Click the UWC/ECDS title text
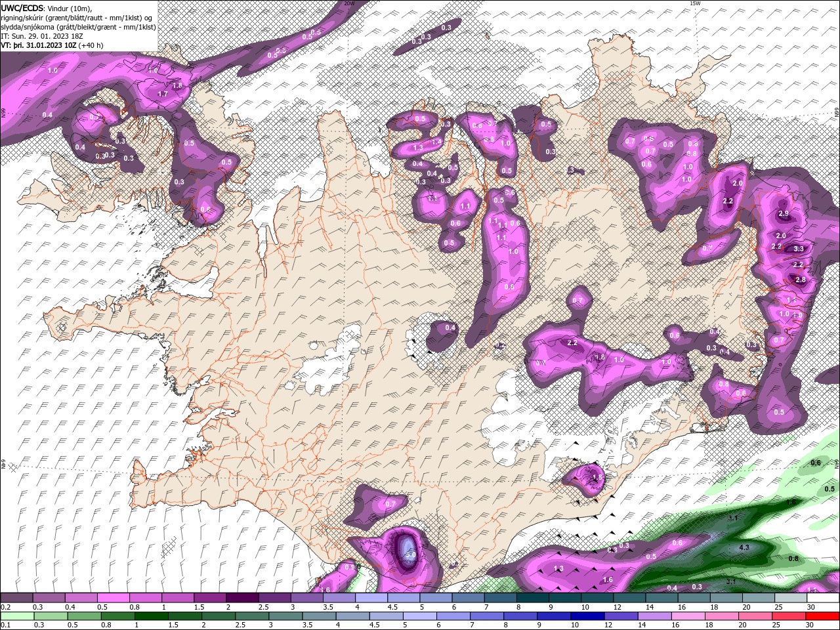 tap(22, 8)
